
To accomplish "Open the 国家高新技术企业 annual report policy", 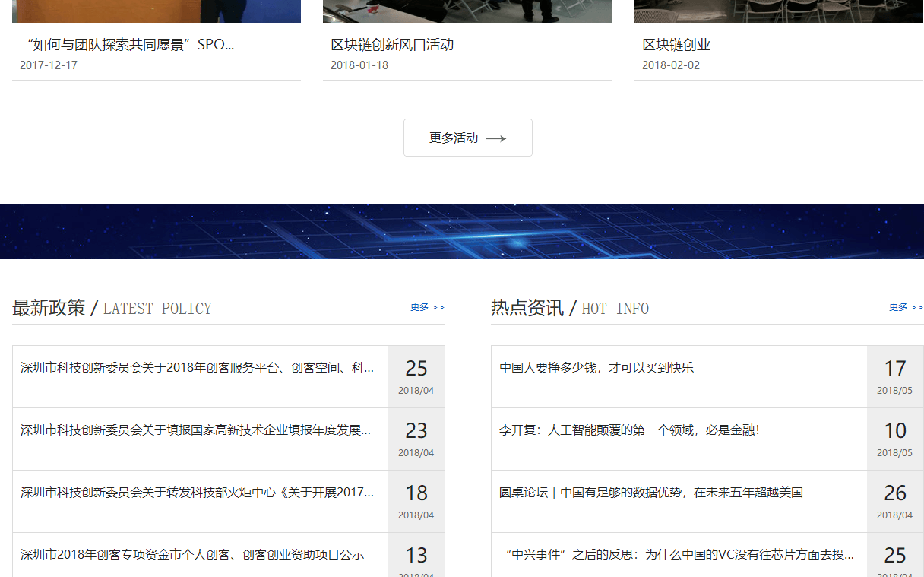I will tap(196, 430).
